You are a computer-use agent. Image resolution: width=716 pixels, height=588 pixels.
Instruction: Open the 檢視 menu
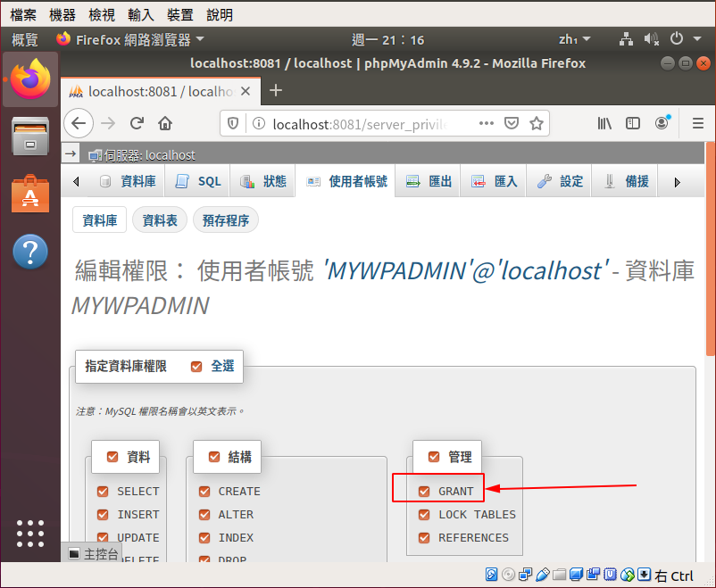102,15
